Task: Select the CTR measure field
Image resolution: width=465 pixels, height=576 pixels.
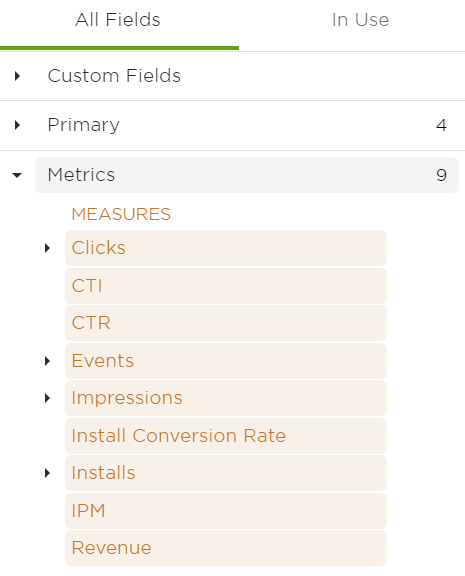Action: [226, 323]
